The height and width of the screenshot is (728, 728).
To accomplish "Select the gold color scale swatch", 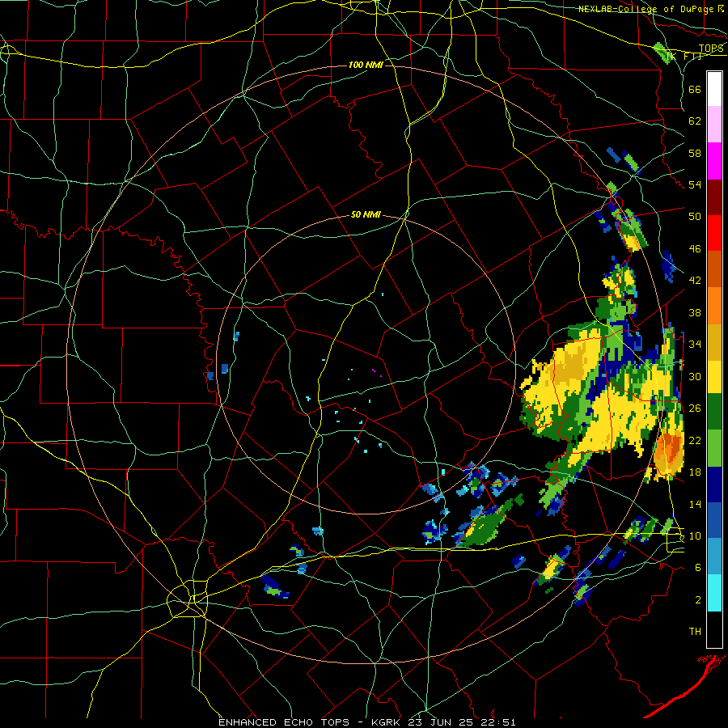I will tap(714, 341).
